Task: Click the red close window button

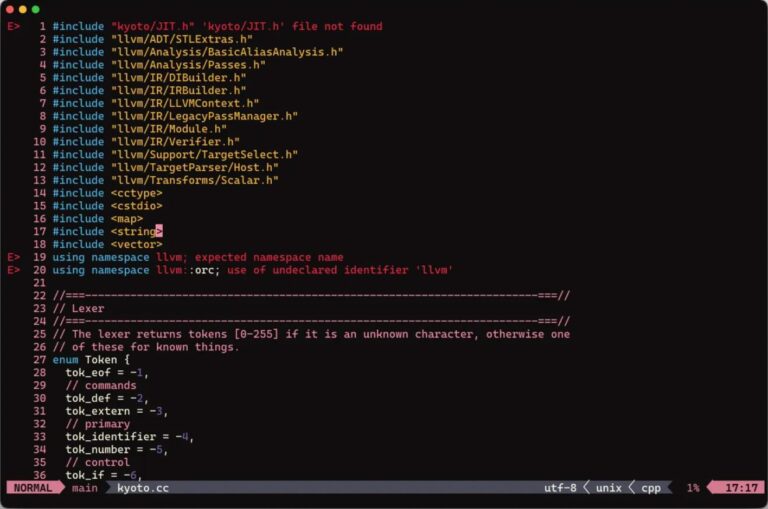Action: click(x=10, y=9)
